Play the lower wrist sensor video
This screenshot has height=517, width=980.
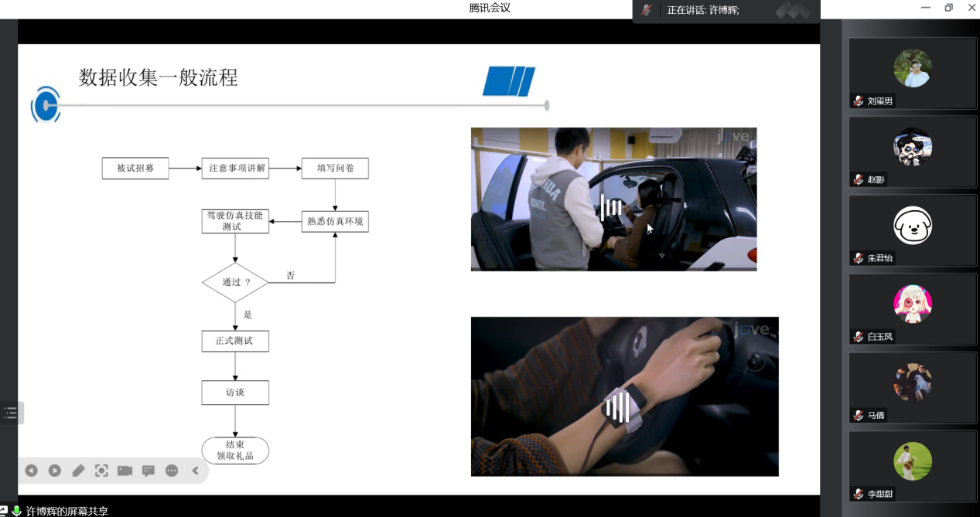[617, 406]
